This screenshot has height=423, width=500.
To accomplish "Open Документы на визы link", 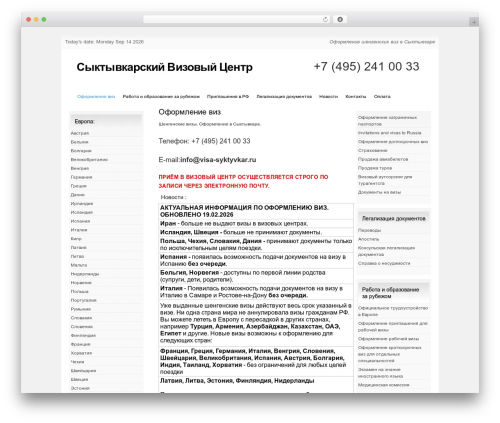I will [379, 192].
